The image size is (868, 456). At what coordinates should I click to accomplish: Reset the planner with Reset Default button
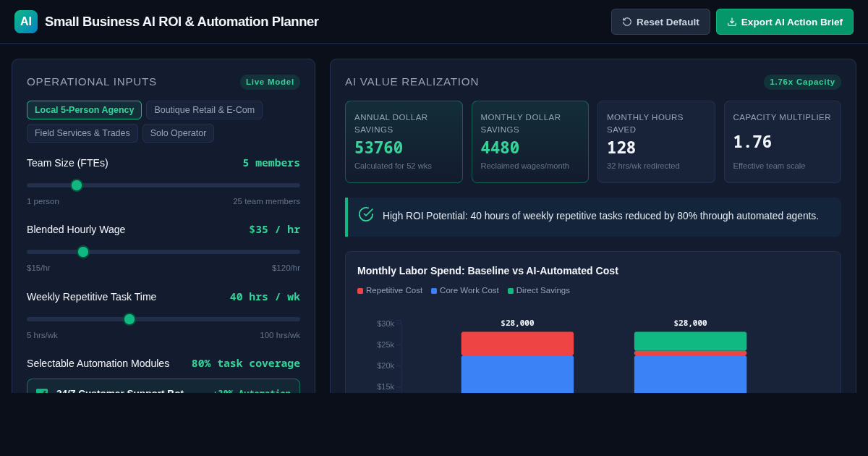[x=660, y=22]
